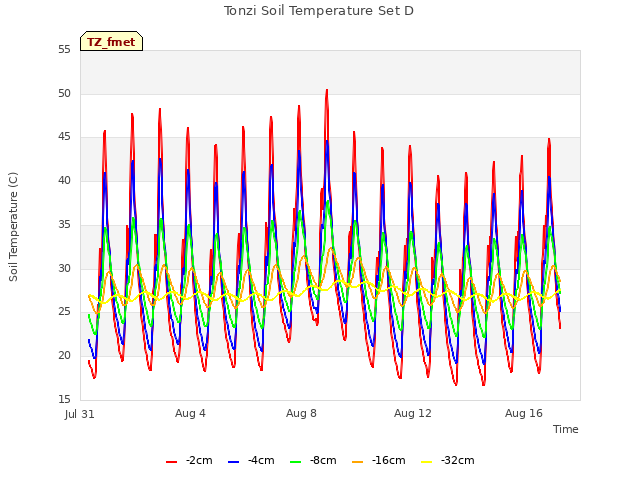
Task: Click the 15 y-axis tick label
Action: coord(64,399)
